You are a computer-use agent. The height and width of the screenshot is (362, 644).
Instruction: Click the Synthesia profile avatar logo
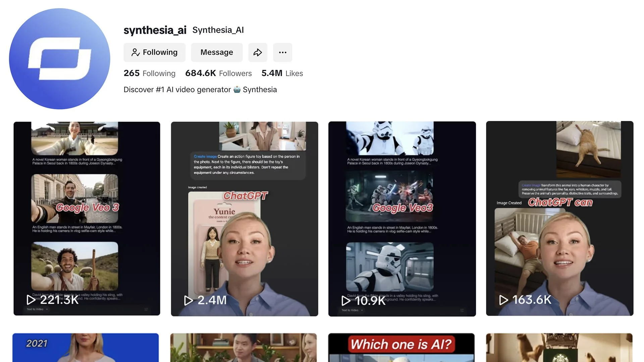(x=59, y=59)
